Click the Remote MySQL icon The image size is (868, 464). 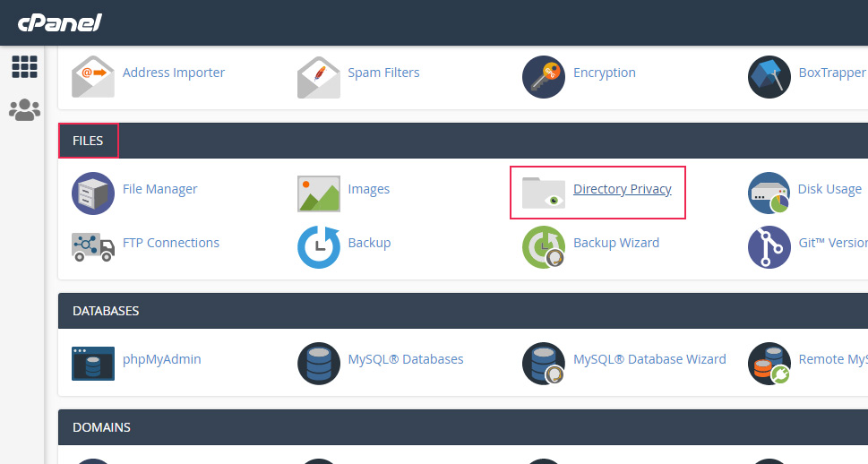tap(769, 363)
